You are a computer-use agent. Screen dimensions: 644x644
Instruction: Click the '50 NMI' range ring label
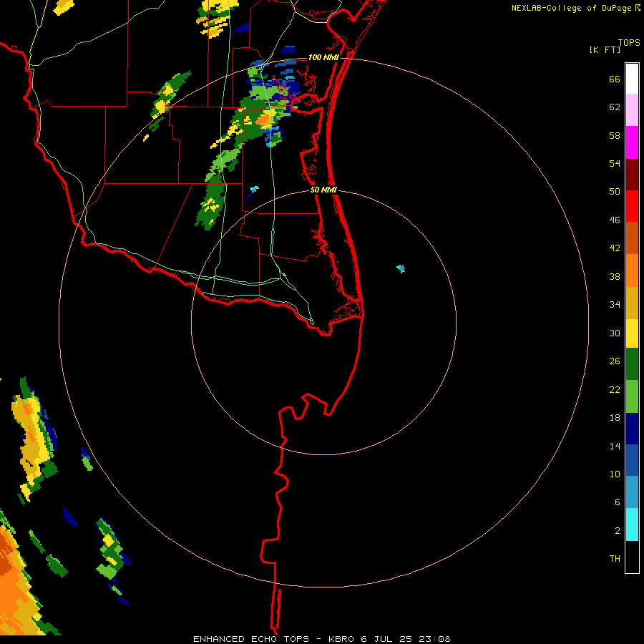tap(323, 190)
